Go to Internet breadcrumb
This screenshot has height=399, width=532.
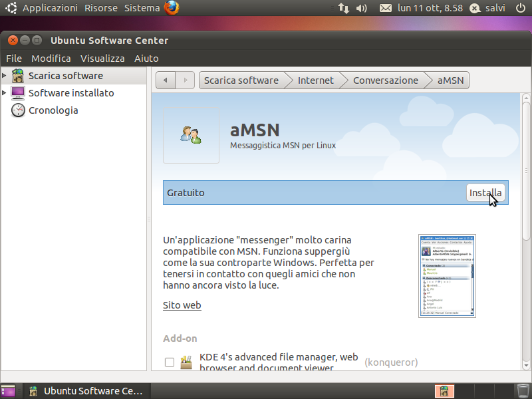pos(315,80)
